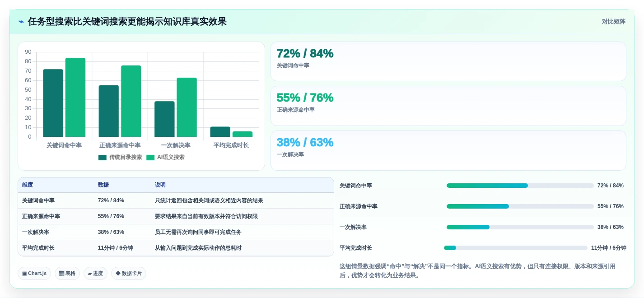This screenshot has width=644, height=298.
Task: Click the 38% / 63% stat card value
Action: point(305,142)
